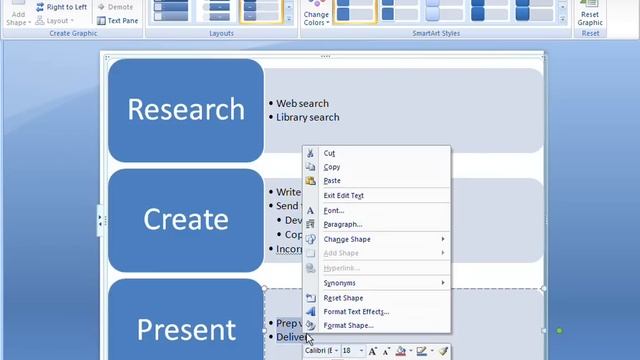Image resolution: width=640 pixels, height=360 pixels.
Task: Click the Copy icon in context menu
Action: click(x=310, y=167)
